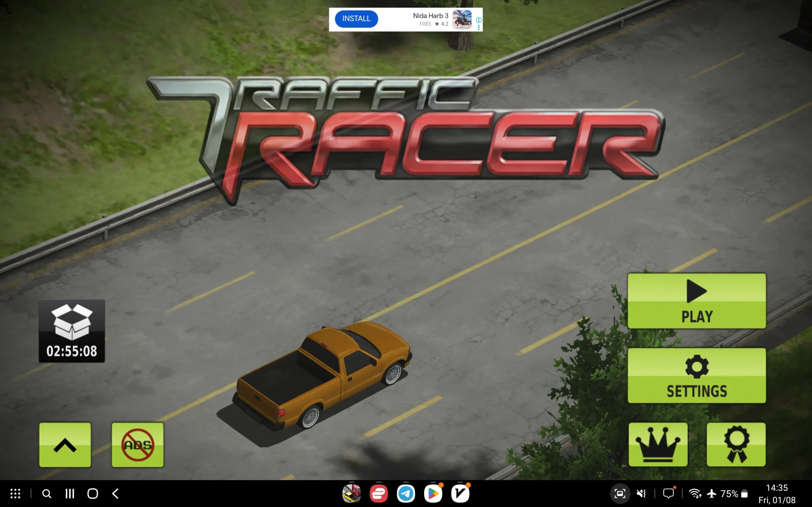The width and height of the screenshot is (812, 507).
Task: Toggle the airplane mode tray icon
Action: tap(711, 494)
